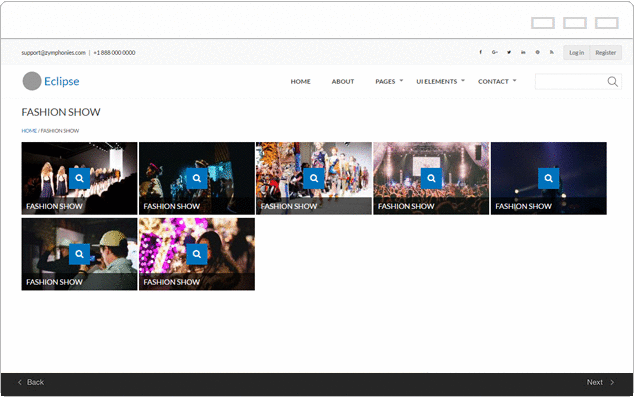Click Fashion Show caption on purple lights photo
This screenshot has height=397, width=634.
[x=171, y=282]
